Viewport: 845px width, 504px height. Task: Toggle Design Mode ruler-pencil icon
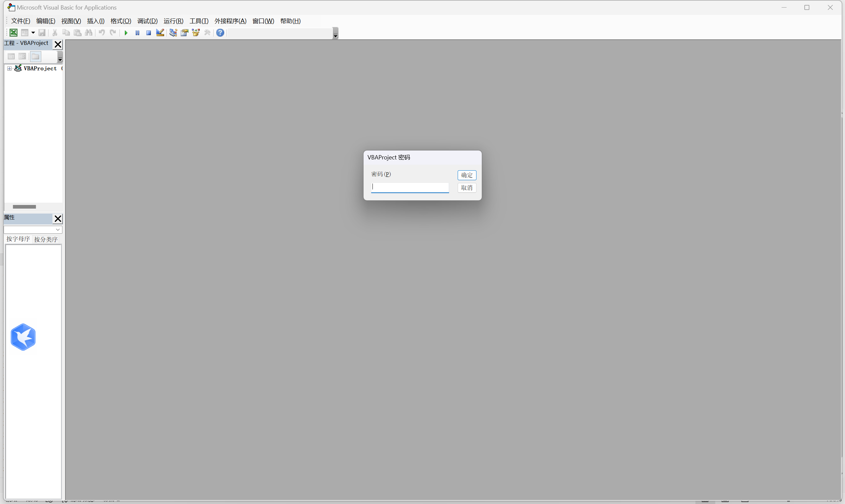160,33
